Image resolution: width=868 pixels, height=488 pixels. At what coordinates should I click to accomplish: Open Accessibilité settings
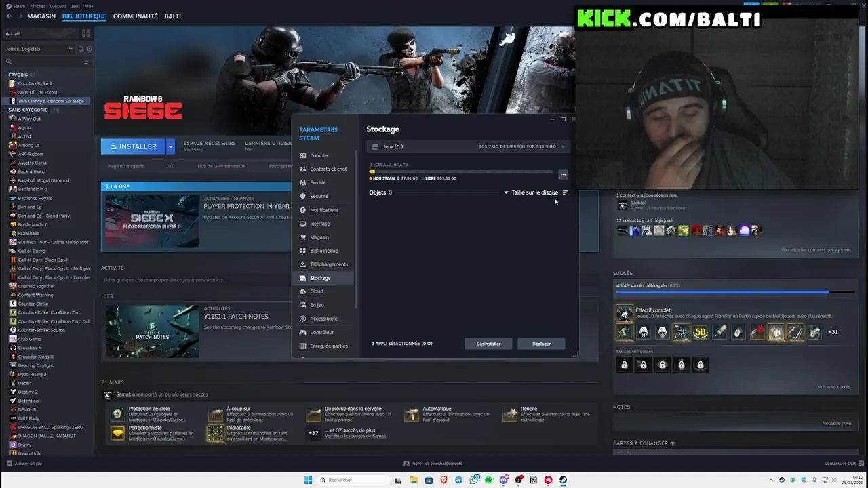(x=324, y=319)
